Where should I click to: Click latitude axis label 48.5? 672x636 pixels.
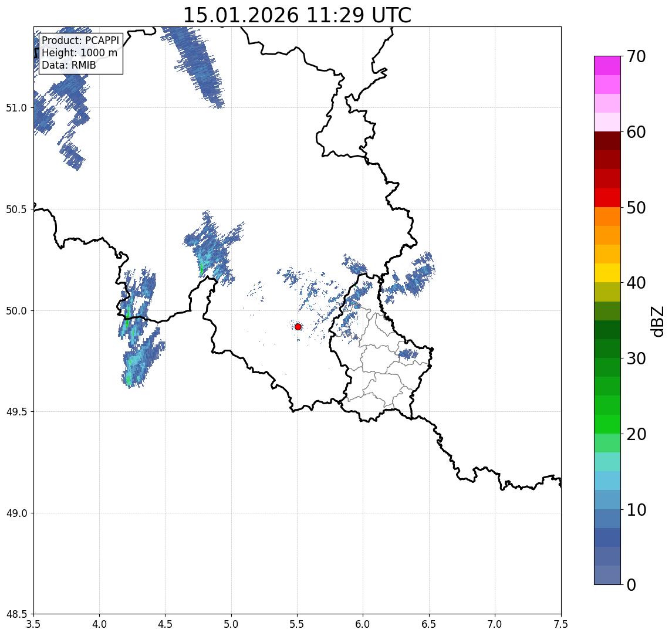click(16, 614)
